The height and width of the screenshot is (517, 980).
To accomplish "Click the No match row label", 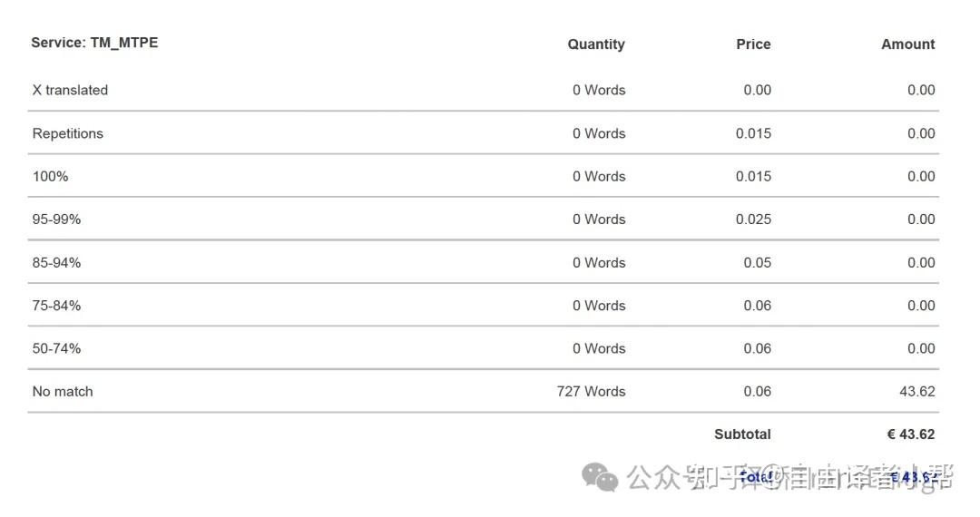I will coord(63,392).
